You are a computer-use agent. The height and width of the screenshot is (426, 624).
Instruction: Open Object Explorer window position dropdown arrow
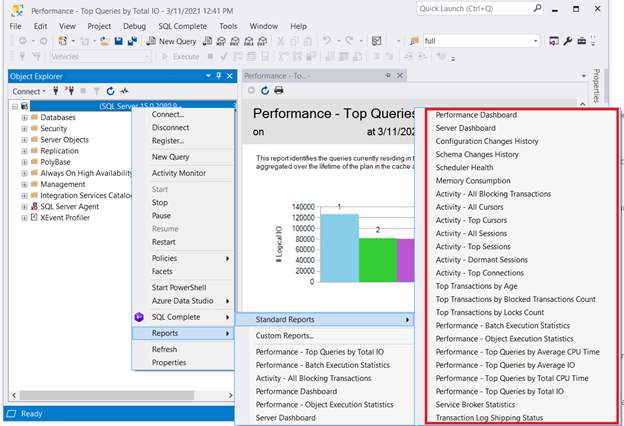(208, 76)
